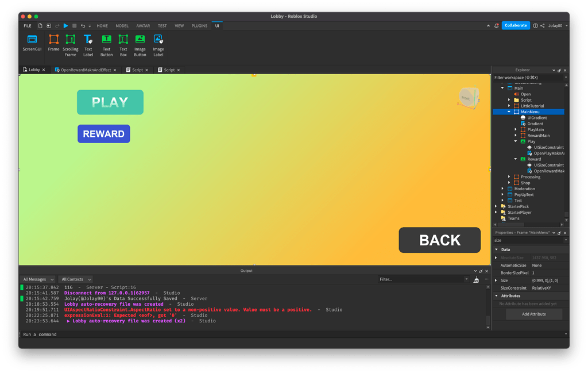Click the Play test icon in the toolbar
The height and width of the screenshot is (373, 588).
pyautogui.click(x=65, y=25)
